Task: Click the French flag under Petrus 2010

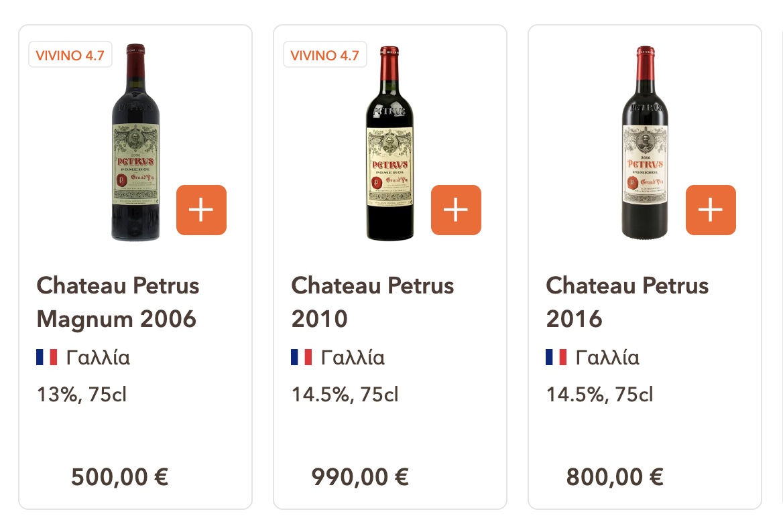Action: 302,358
